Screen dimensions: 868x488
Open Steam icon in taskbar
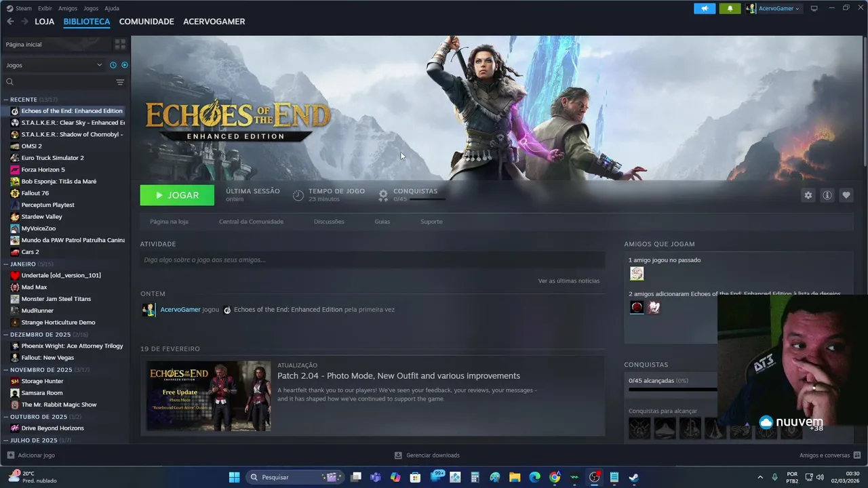633,477
